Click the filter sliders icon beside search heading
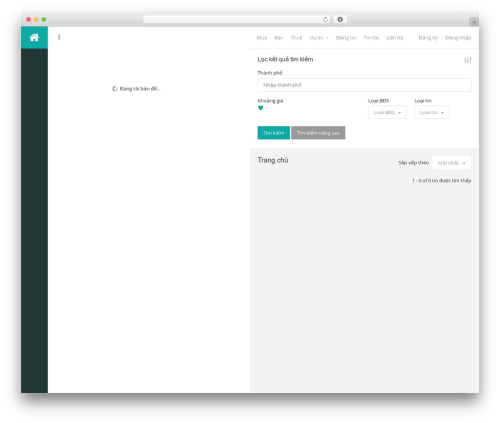The image size is (500, 423). [x=468, y=60]
